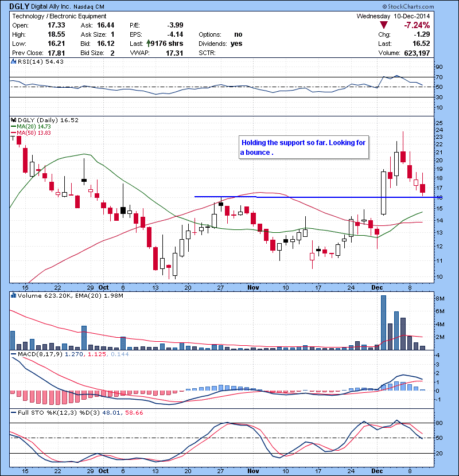The height and width of the screenshot is (476, 459).
Task: Select the Chg value -1.29
Action: (422, 34)
